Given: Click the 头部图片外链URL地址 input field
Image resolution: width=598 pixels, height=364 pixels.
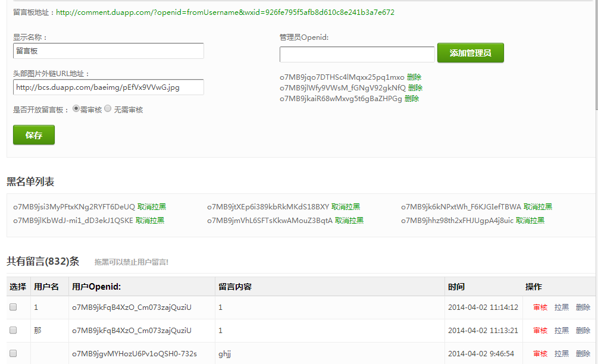Looking at the screenshot, I should pyautogui.click(x=108, y=87).
